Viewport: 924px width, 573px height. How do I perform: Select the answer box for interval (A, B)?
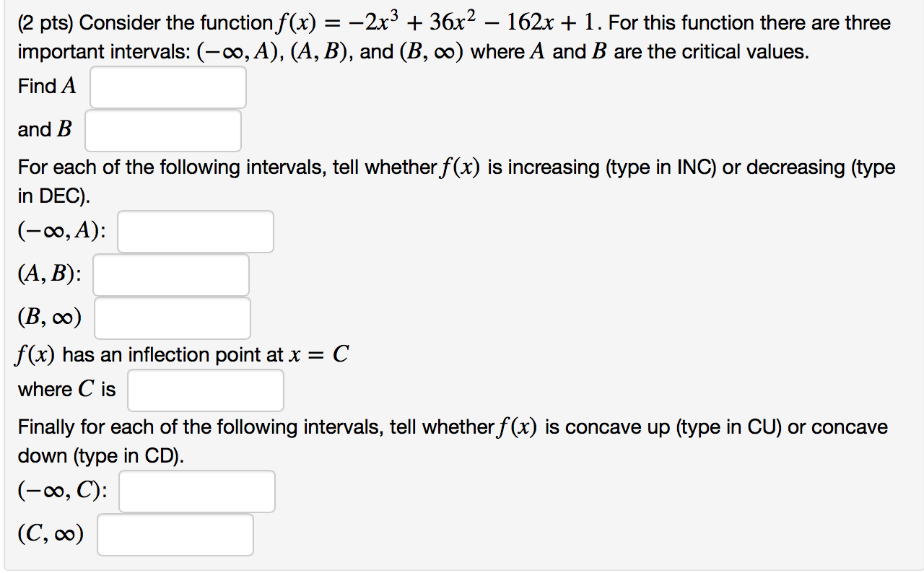click(171, 274)
